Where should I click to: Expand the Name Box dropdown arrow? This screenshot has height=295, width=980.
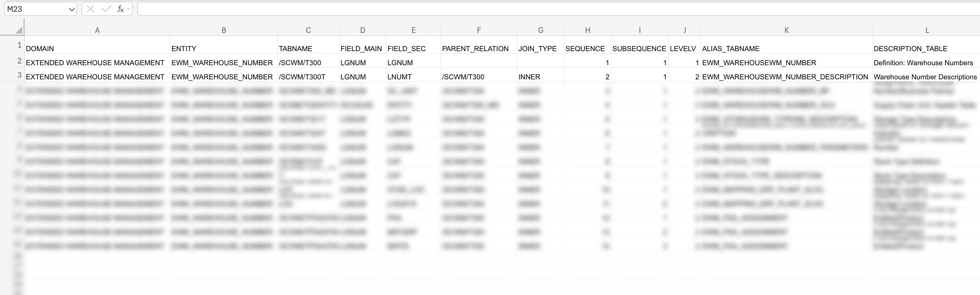pos(72,9)
